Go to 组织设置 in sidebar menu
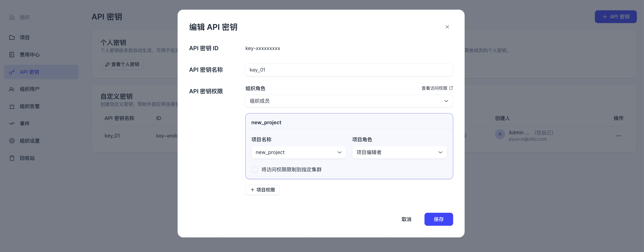Image resolution: width=644 pixels, height=252 pixels. (x=41, y=141)
